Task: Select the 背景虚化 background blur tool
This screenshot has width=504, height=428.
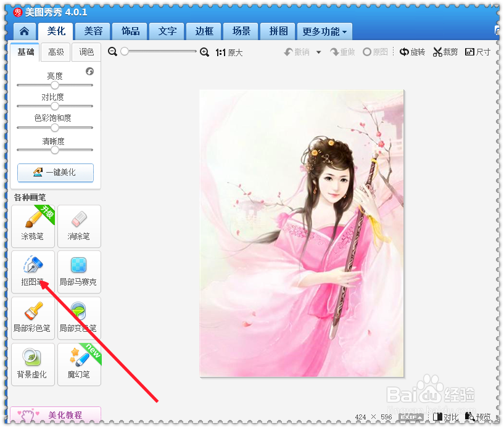Action: [33, 364]
